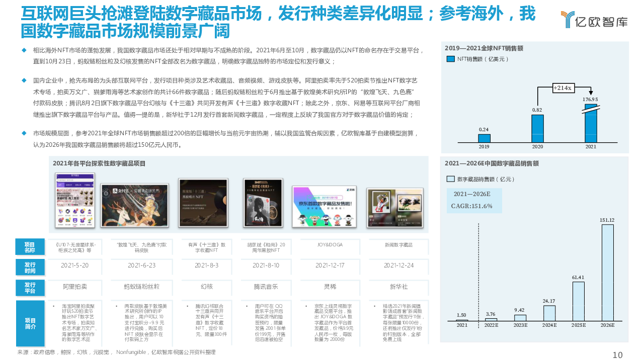Screen dimensions: 644x362
Task: Click the blue NFT销售额 legend swatch
Action: pos(451,59)
